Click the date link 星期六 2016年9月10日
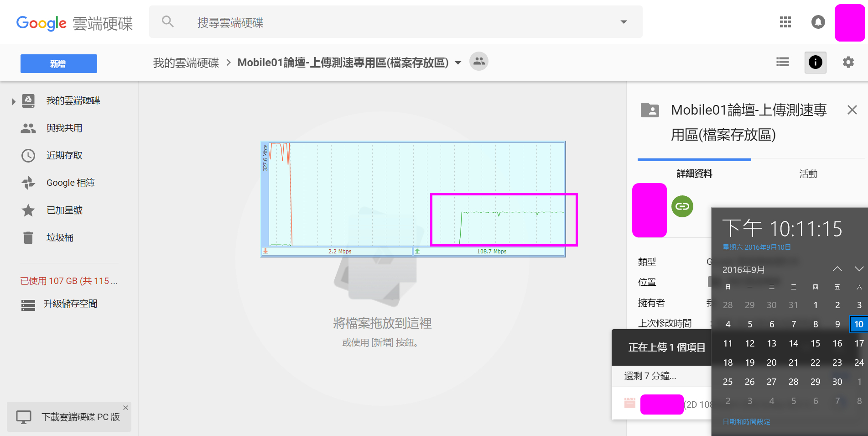The width and height of the screenshot is (868, 436). (757, 247)
